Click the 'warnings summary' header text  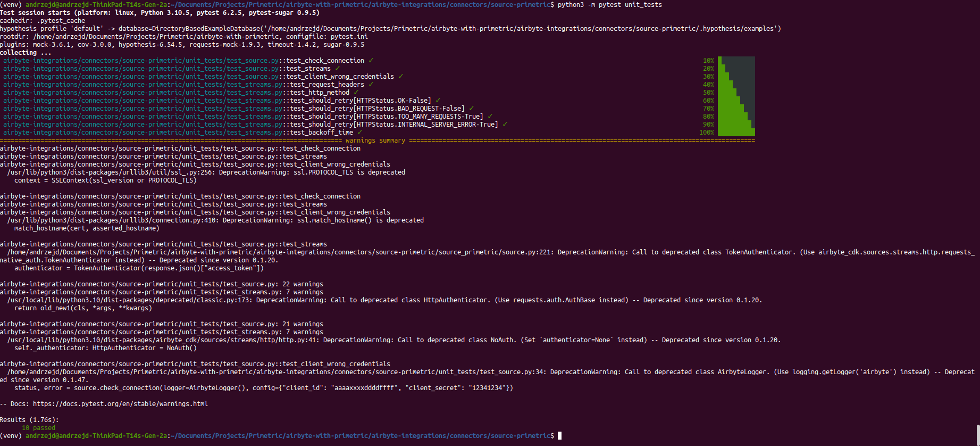[375, 141]
